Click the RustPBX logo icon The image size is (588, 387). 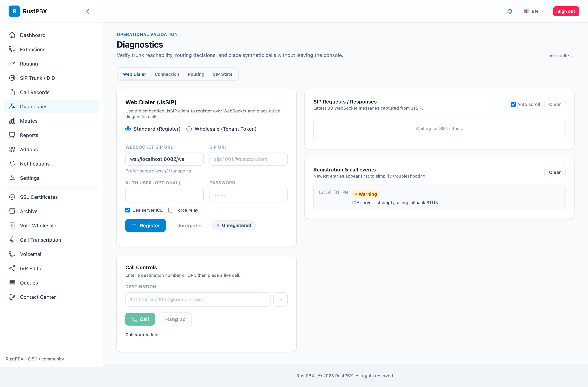click(14, 11)
